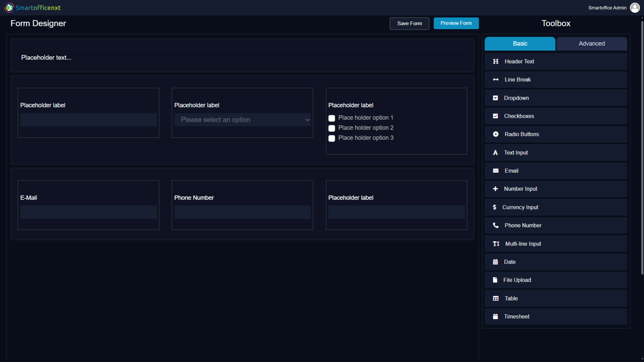This screenshot has height=362, width=644.
Task: Select the Email envelope icon
Action: [496, 171]
